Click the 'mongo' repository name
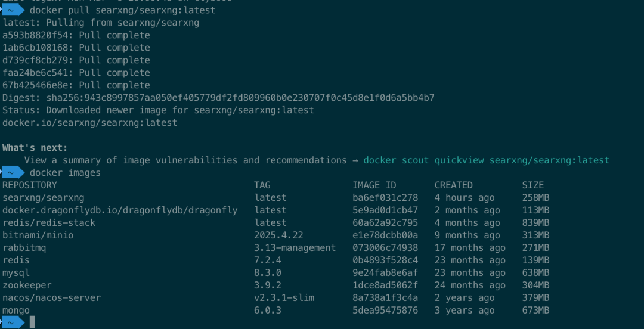Image resolution: width=644 pixels, height=329 pixels. click(x=16, y=311)
